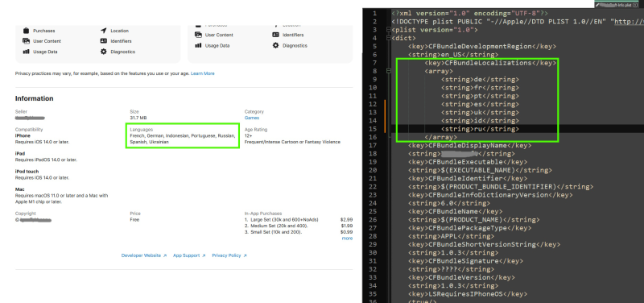The image size is (644, 303).
Task: Click the 12+ age rating value
Action: [248, 135]
